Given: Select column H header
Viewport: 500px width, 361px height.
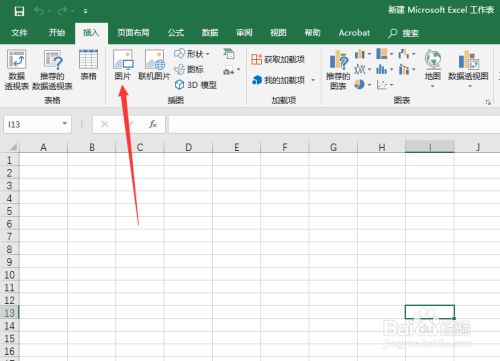Looking at the screenshot, I should tap(382, 147).
